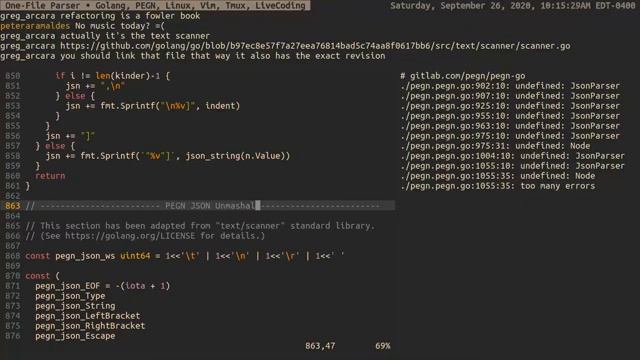Click line 871 'pegn_json_EOF = -(iota + 1)'
This screenshot has height=360, width=640.
[102, 286]
